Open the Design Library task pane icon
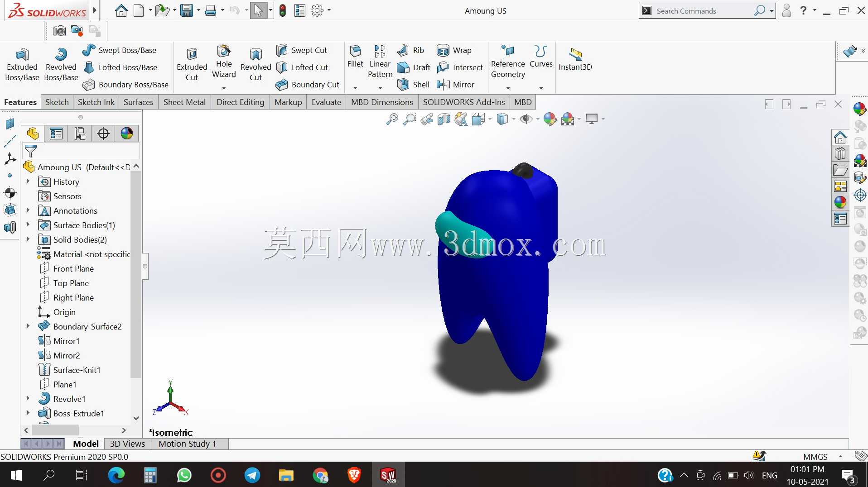The height and width of the screenshot is (487, 868). click(840, 153)
